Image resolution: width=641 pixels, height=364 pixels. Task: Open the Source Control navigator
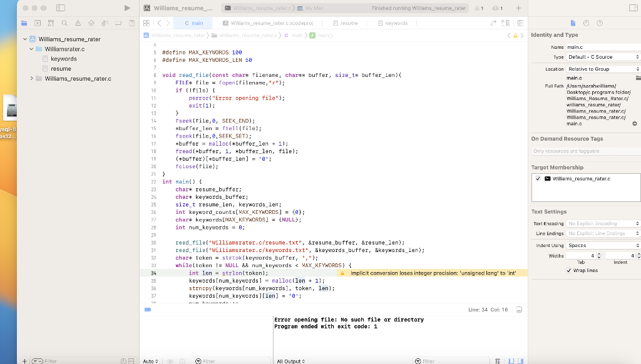coord(38,23)
